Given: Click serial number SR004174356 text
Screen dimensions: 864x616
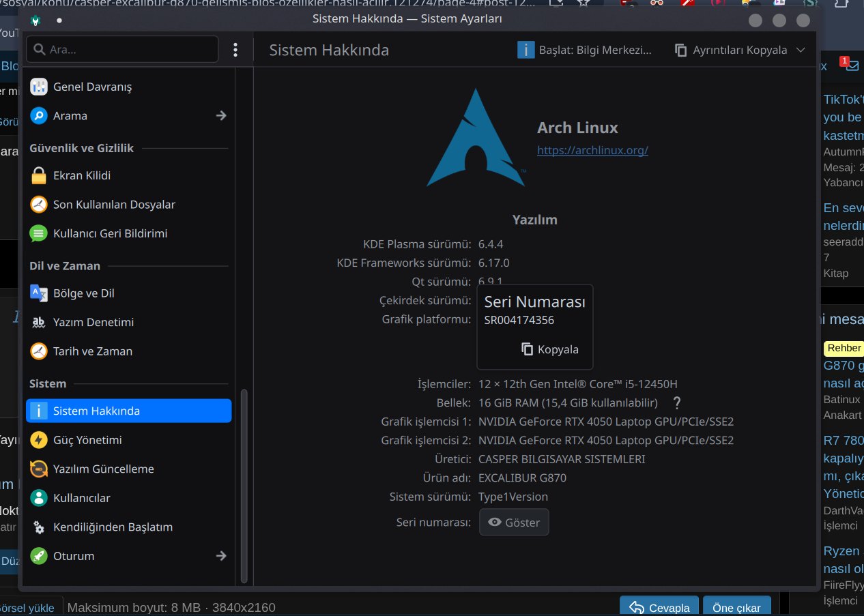Looking at the screenshot, I should tap(519, 320).
